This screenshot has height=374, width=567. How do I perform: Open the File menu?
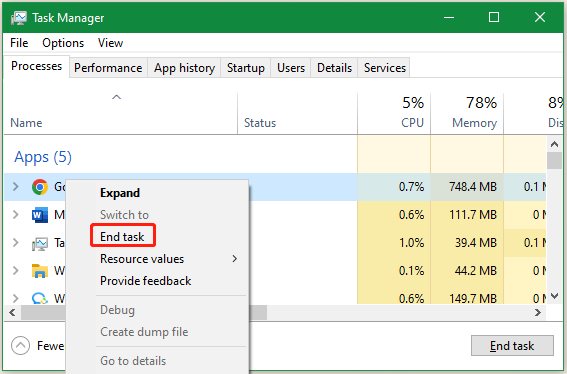coord(19,43)
